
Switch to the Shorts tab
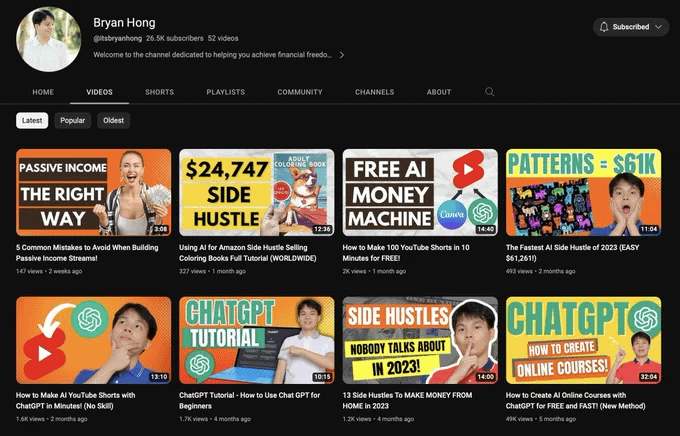[159, 92]
